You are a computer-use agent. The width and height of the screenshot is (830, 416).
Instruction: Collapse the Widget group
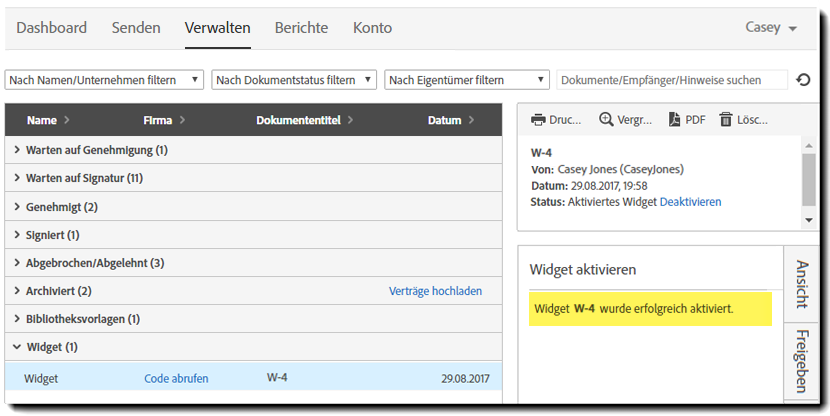click(x=18, y=347)
